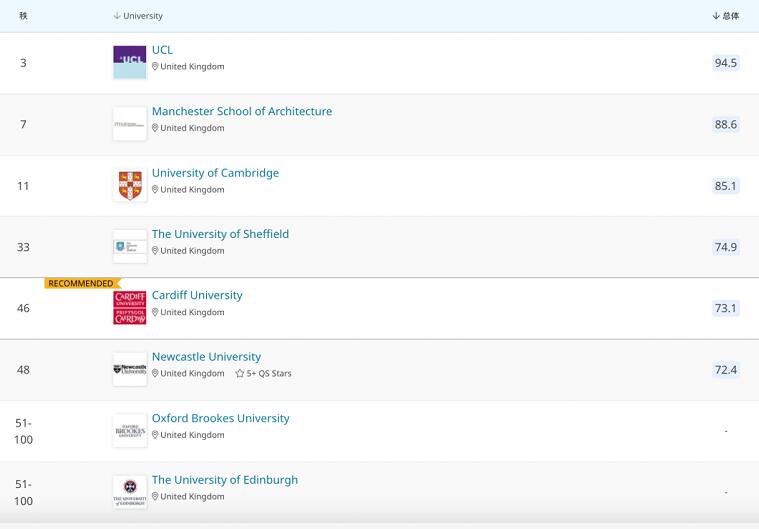Click the 94.5 overall score for UCL

pos(725,63)
